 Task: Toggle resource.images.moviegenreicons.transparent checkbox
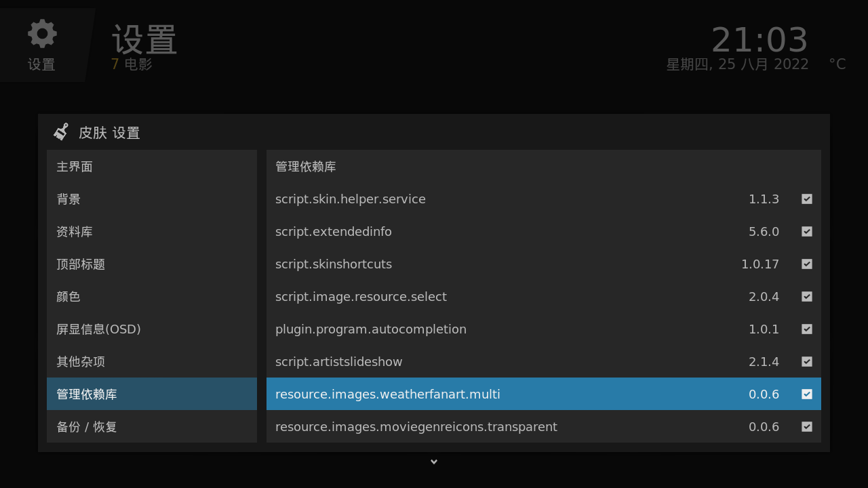coord(806,427)
